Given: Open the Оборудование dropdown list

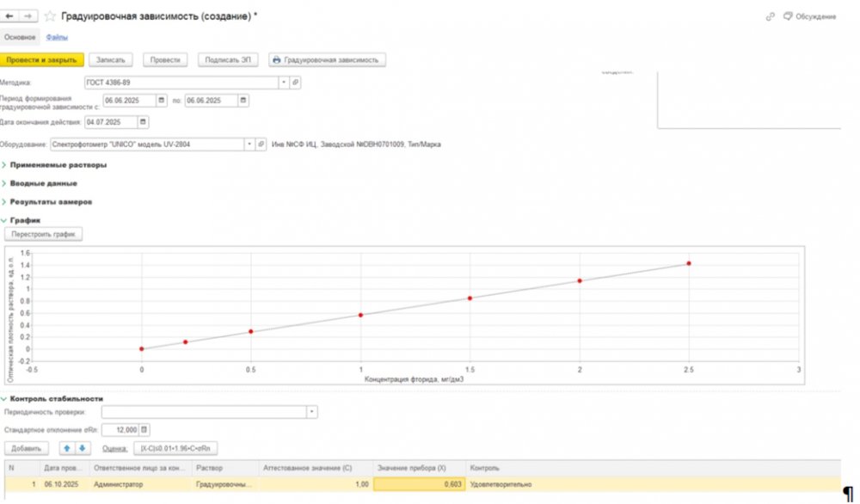Looking at the screenshot, I should (x=249, y=144).
